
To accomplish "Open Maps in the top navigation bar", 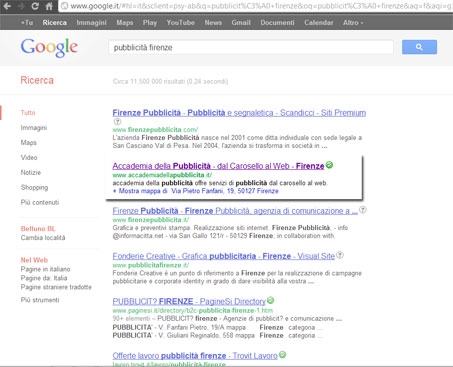I will point(125,23).
